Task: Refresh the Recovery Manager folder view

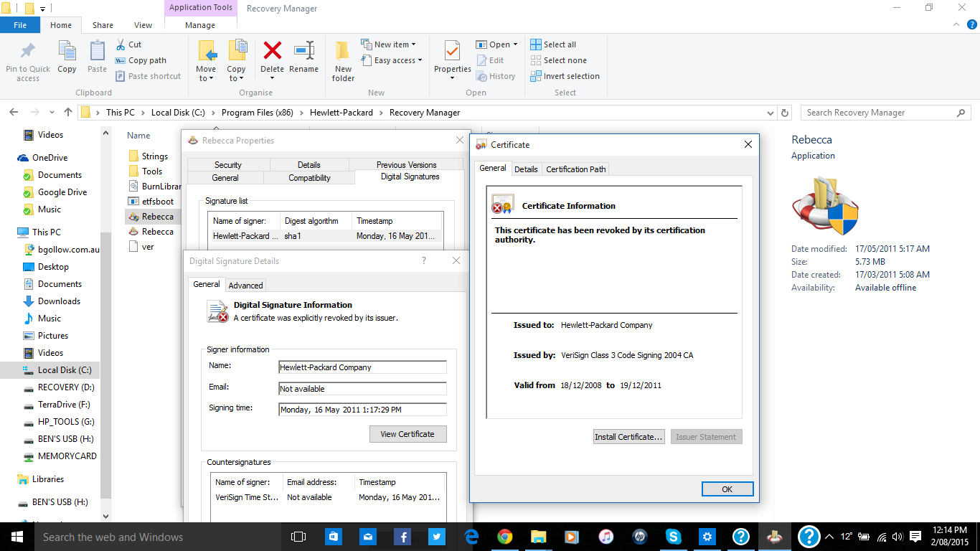Action: click(785, 113)
